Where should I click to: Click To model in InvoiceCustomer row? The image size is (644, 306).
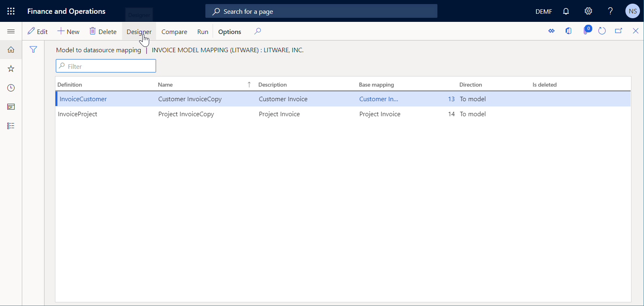coord(473,99)
